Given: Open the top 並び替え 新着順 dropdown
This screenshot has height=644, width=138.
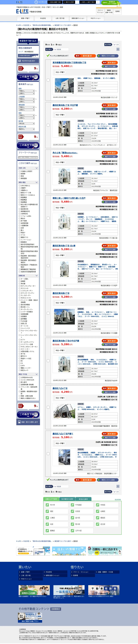Looking at the screenshot, I should click(61, 49).
